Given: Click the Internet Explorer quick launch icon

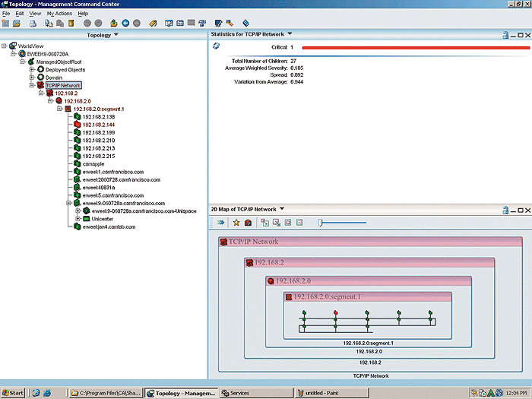Looking at the screenshot, I should pos(47,393).
